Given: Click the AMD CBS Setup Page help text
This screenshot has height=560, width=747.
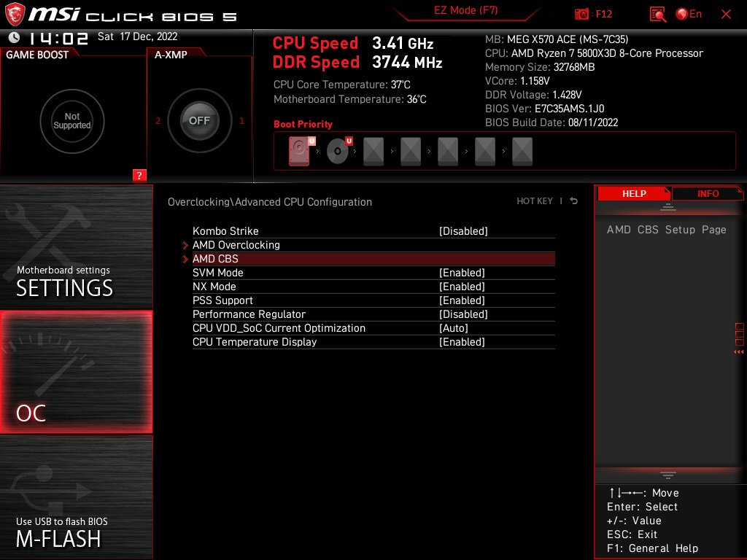Looking at the screenshot, I should [666, 230].
